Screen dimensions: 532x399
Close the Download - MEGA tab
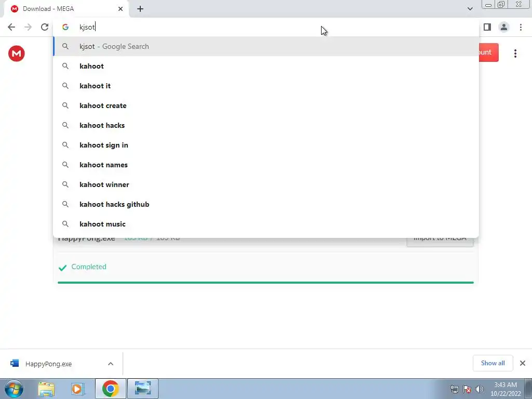(x=121, y=9)
